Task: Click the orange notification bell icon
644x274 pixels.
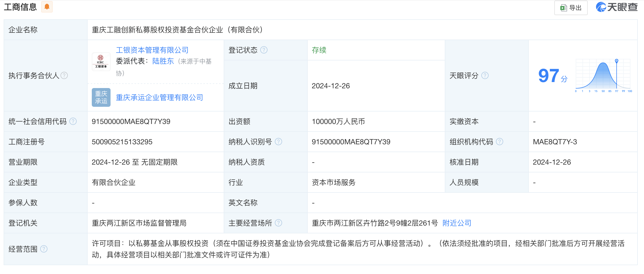Action: [x=47, y=7]
